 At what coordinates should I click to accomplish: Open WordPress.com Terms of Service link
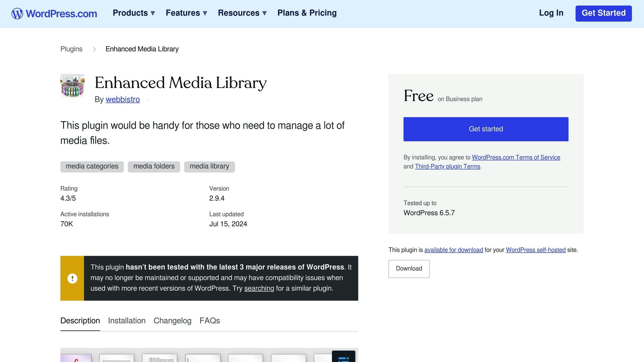pos(516,157)
